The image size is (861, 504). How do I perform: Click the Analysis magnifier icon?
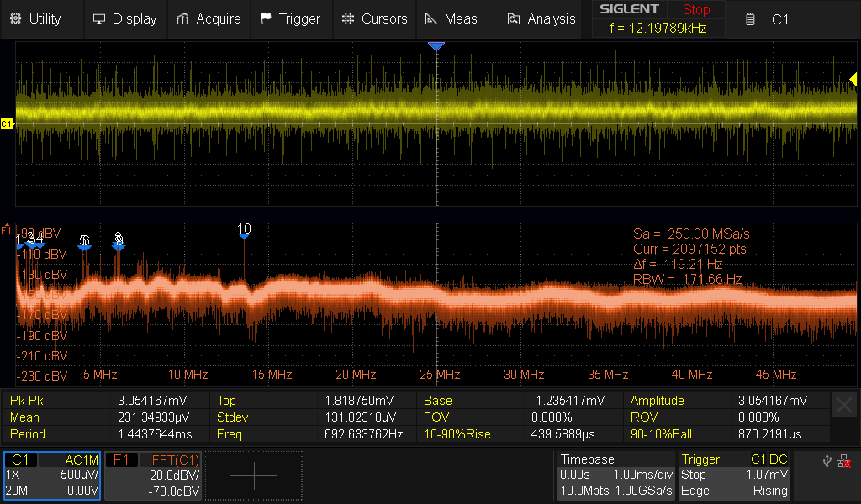514,18
